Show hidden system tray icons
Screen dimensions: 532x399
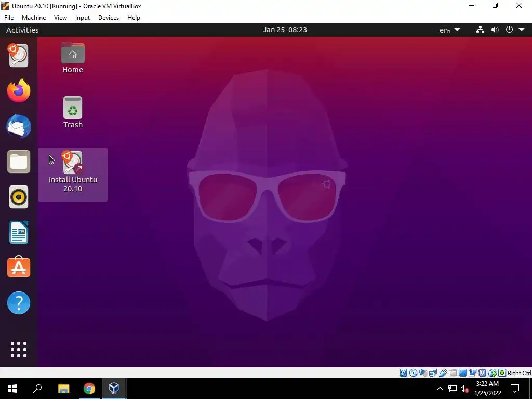click(440, 389)
